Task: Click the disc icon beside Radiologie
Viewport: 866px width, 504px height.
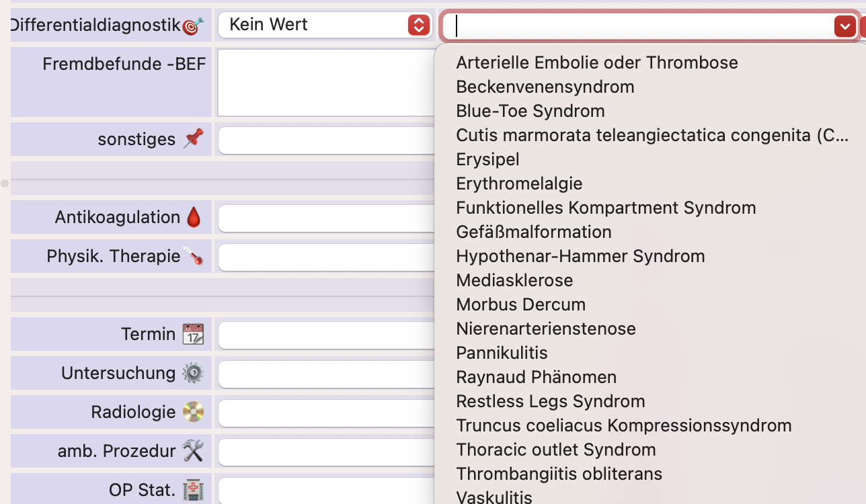Action: (x=194, y=412)
